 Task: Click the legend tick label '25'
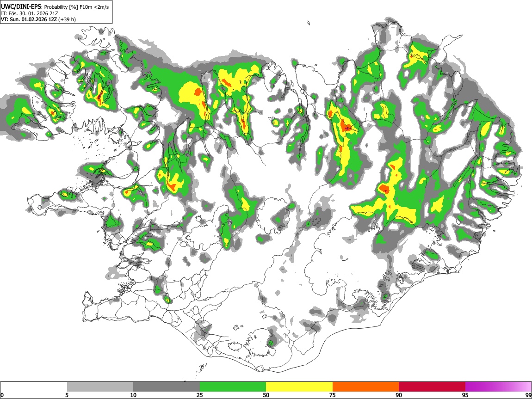click(x=200, y=395)
